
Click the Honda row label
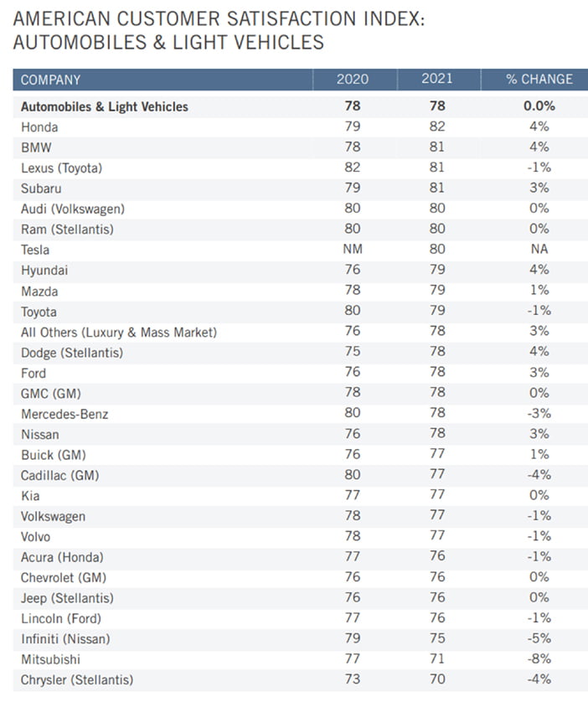[x=39, y=127]
